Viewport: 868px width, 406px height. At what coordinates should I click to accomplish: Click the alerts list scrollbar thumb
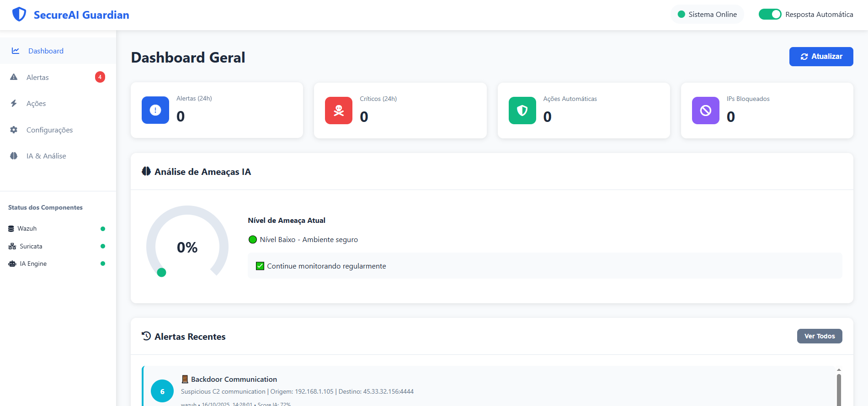839,389
